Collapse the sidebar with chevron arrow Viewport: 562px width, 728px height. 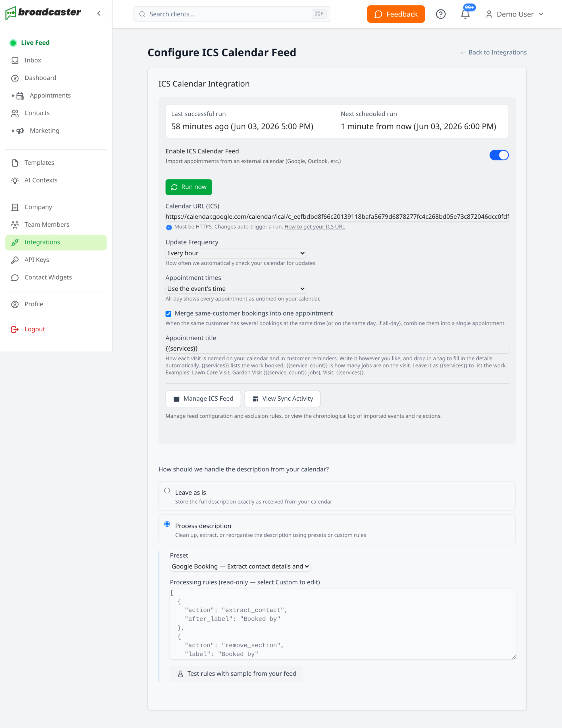(x=99, y=13)
